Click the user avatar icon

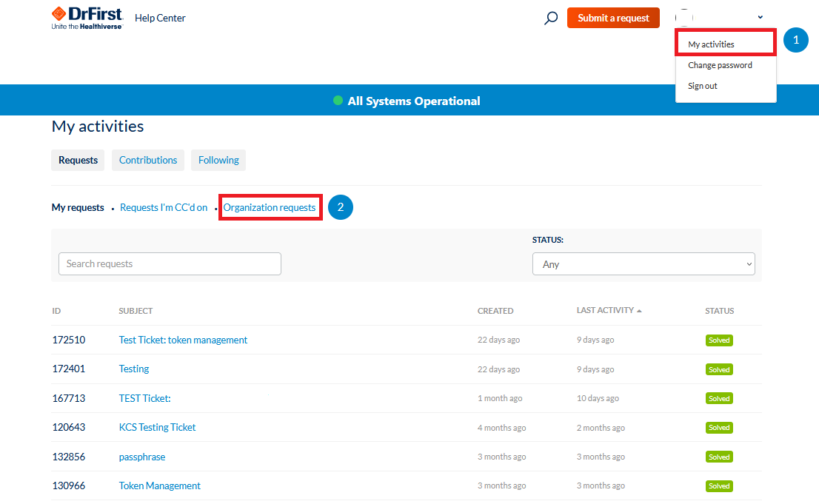(x=683, y=18)
